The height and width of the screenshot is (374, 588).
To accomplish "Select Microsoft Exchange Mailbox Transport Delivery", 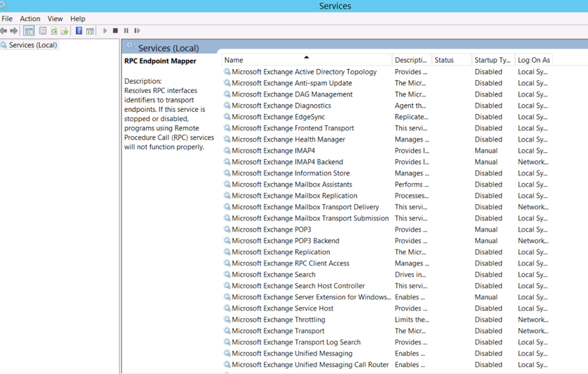I will pyautogui.click(x=305, y=207).
